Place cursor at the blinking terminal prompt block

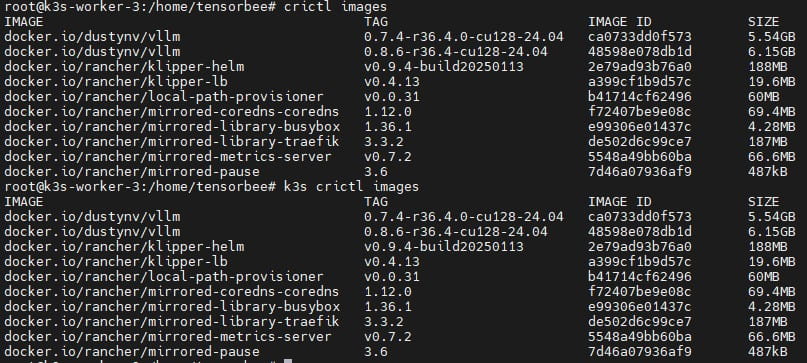tap(288, 361)
